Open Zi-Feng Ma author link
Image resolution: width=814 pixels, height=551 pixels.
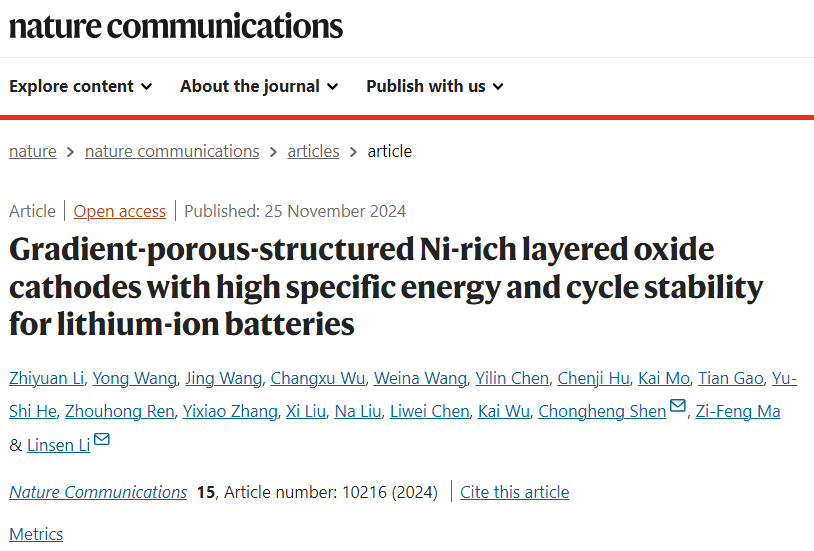coord(738,411)
